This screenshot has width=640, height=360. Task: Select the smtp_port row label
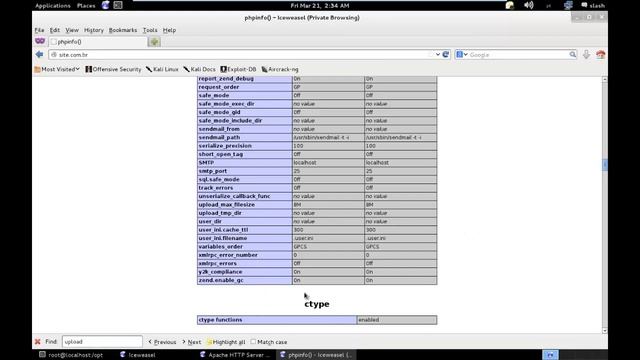[x=213, y=171]
